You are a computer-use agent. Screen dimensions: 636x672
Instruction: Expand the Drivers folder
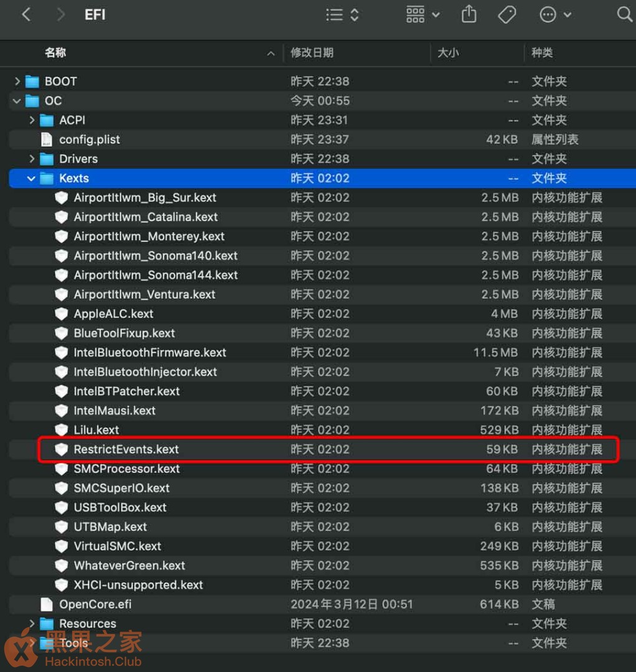32,159
